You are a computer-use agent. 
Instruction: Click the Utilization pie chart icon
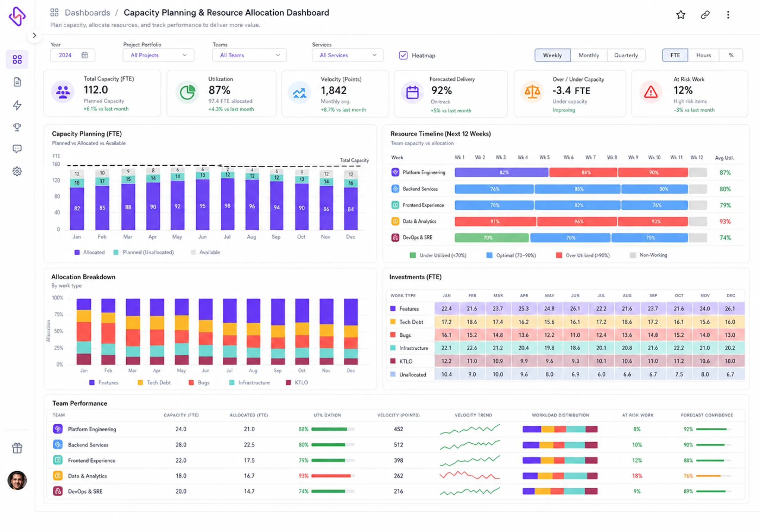187,92
